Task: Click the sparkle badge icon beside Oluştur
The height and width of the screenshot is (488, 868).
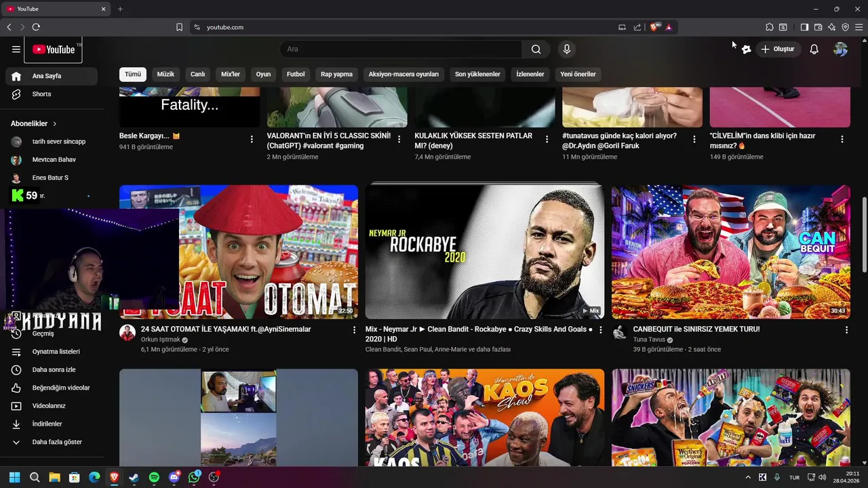Action: click(746, 49)
